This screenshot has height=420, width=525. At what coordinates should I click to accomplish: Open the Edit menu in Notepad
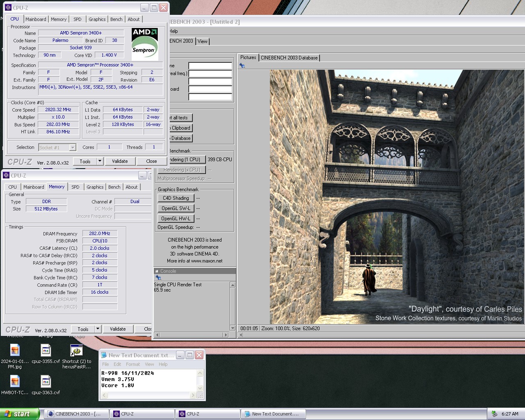(x=117, y=364)
